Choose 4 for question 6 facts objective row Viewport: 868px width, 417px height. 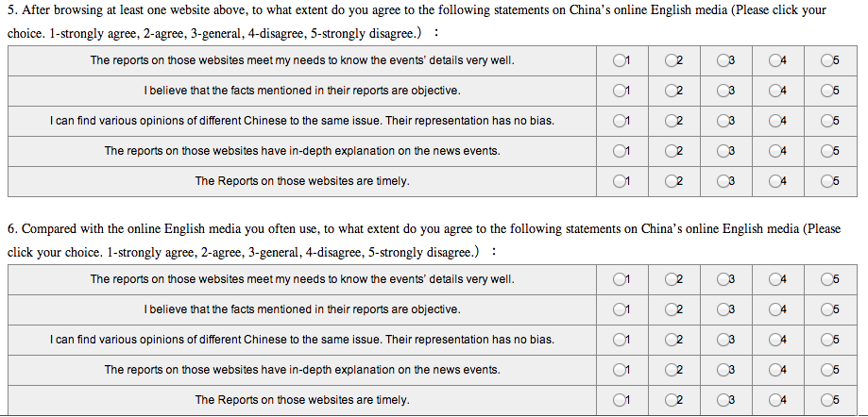click(775, 309)
